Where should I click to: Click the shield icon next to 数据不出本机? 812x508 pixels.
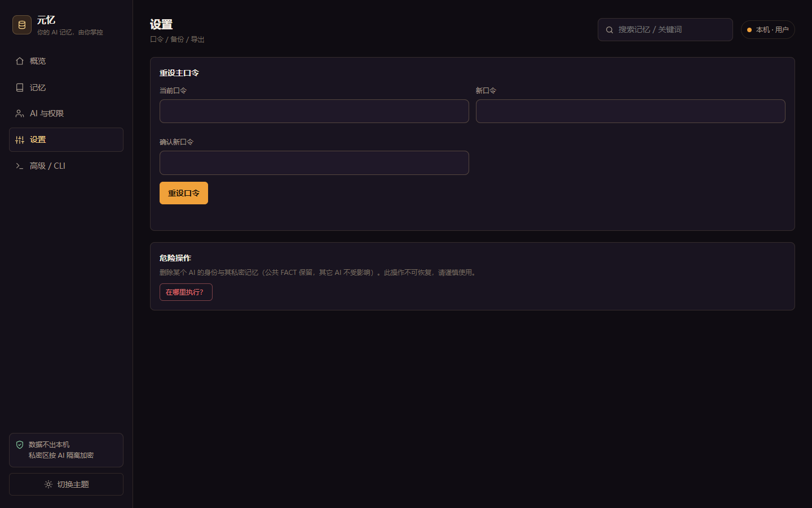click(x=20, y=445)
